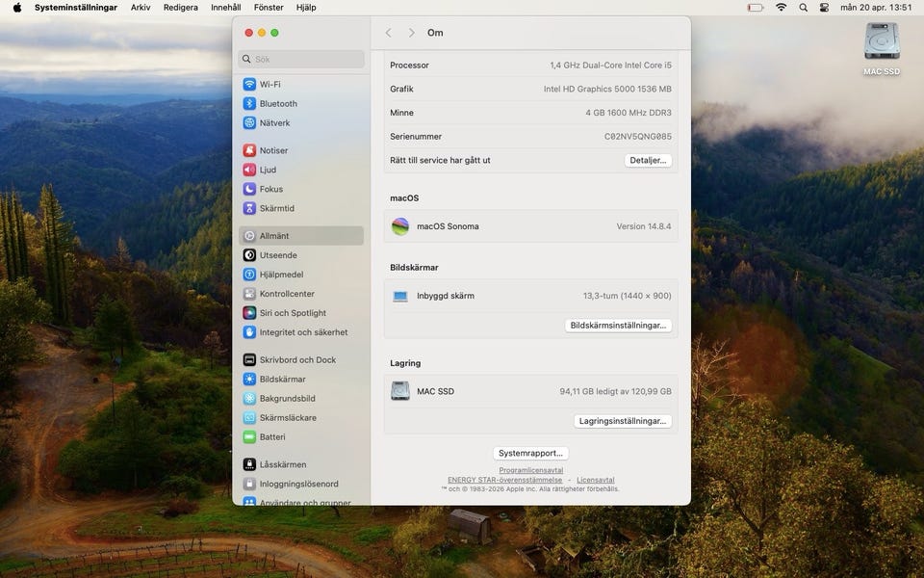Open Nätverk network settings
This screenshot has height=578, width=924.
tap(273, 123)
